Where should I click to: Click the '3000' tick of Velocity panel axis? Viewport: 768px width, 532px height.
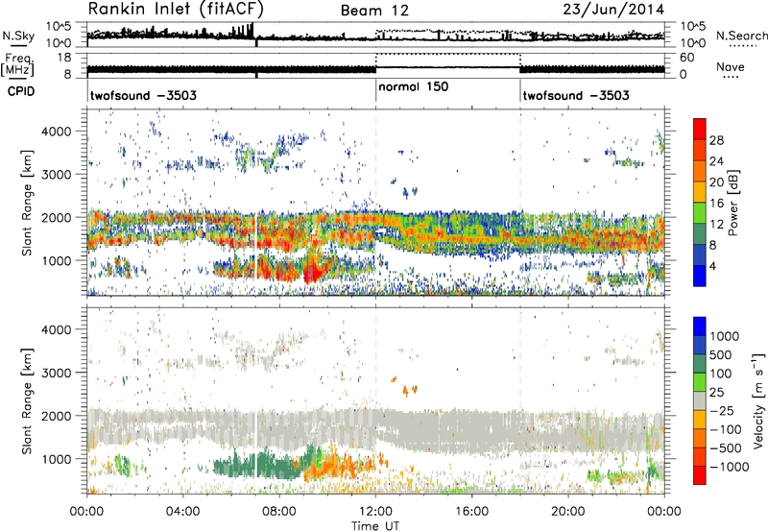click(57, 373)
